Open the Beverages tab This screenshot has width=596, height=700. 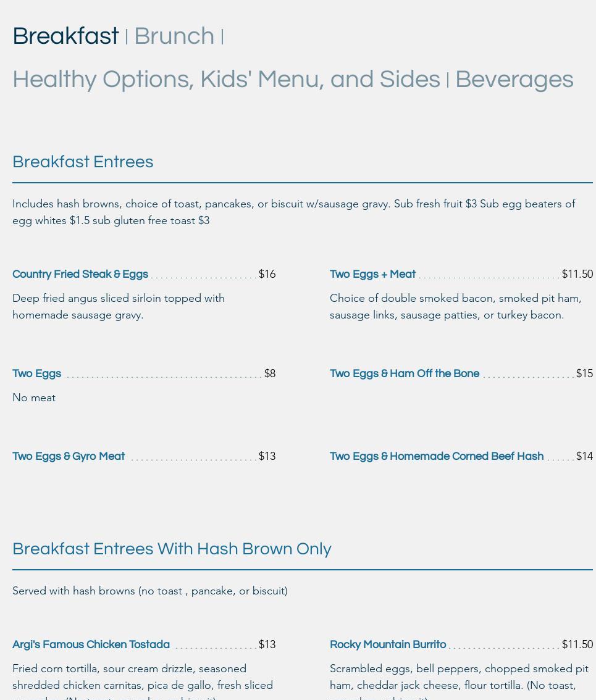pyautogui.click(x=514, y=80)
